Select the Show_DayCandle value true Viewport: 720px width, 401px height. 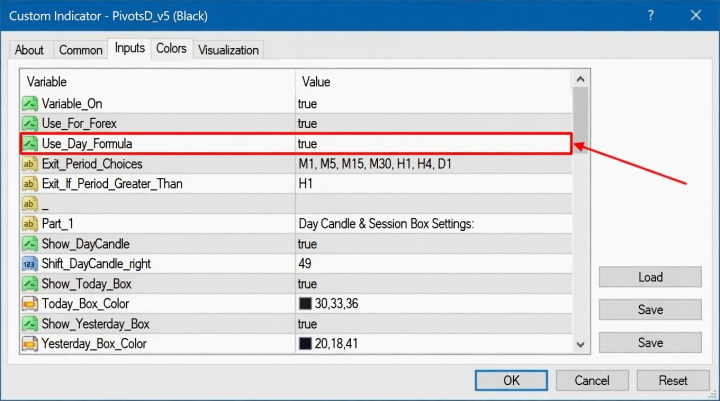[307, 244]
